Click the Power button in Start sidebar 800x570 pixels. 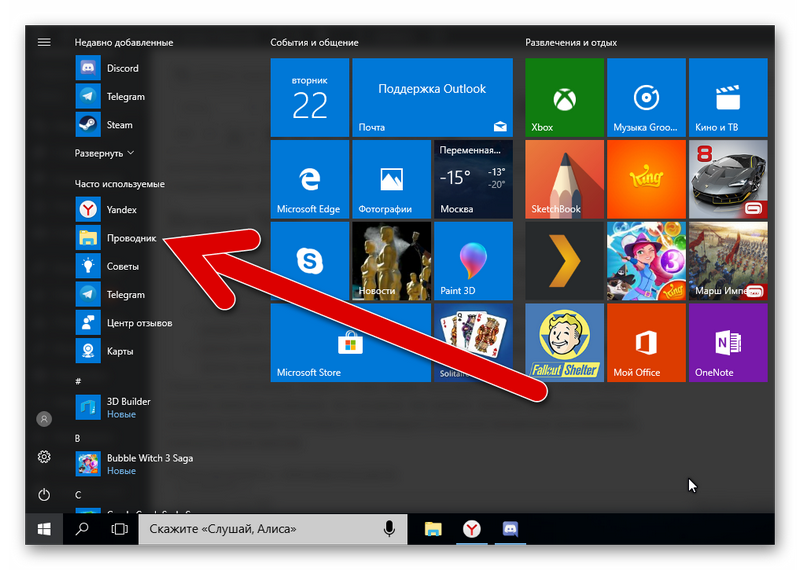(44, 494)
